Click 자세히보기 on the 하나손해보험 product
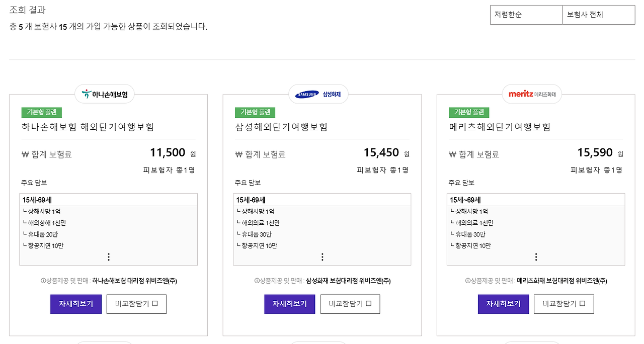The image size is (644, 344). (x=75, y=304)
